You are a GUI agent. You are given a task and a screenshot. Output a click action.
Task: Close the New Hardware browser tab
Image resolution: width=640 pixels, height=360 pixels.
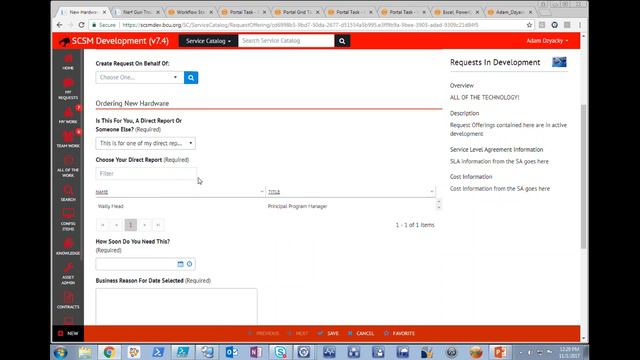pyautogui.click(x=104, y=12)
